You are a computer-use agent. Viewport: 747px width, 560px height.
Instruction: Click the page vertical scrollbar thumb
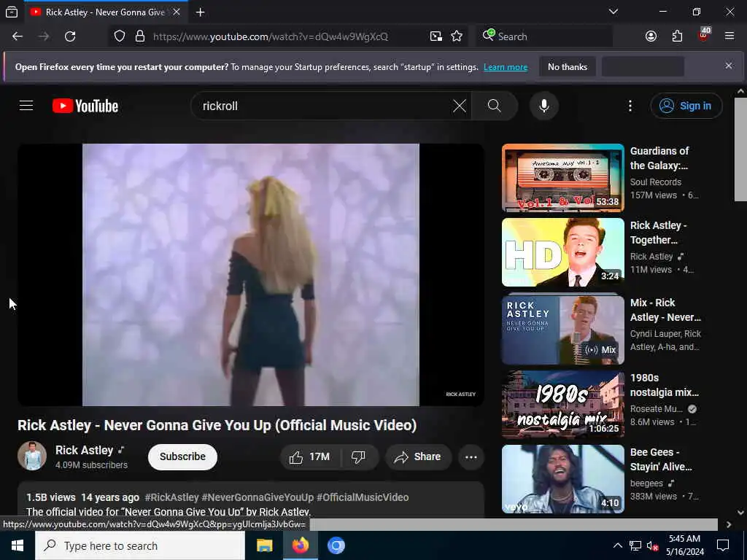click(x=740, y=149)
